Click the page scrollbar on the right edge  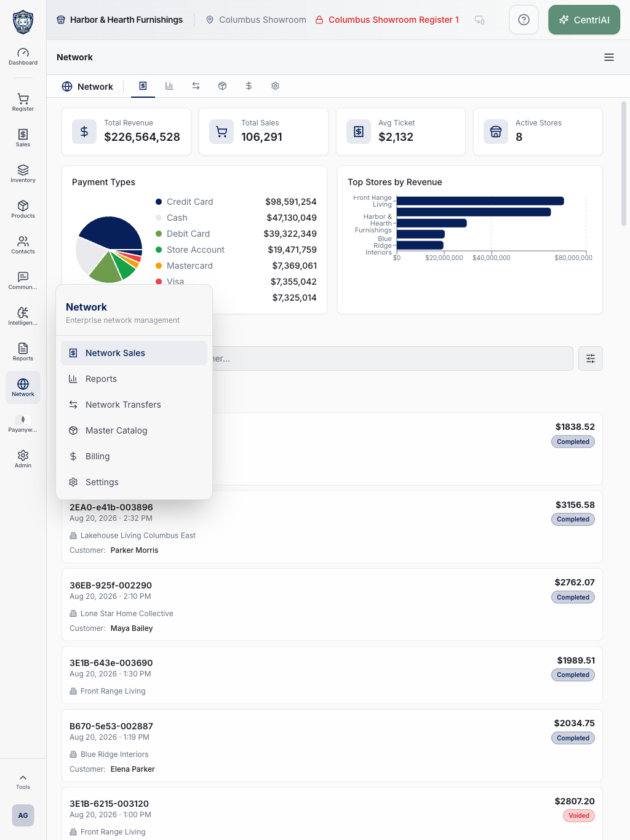click(x=624, y=164)
